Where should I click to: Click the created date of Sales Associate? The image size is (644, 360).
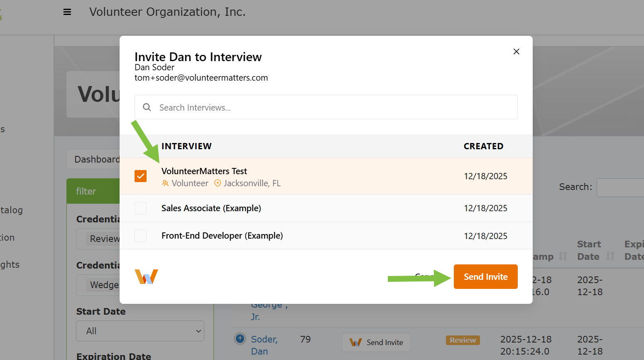point(485,208)
